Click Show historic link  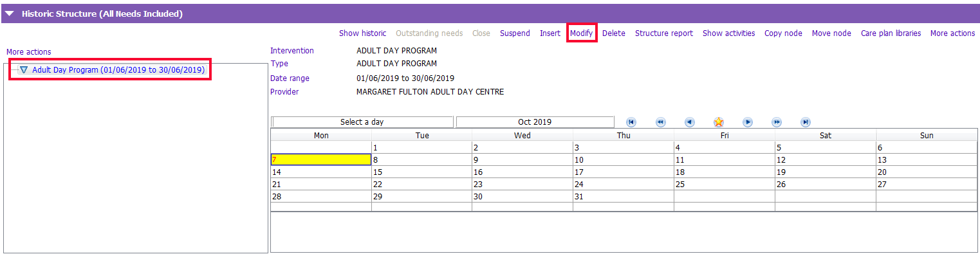click(363, 33)
